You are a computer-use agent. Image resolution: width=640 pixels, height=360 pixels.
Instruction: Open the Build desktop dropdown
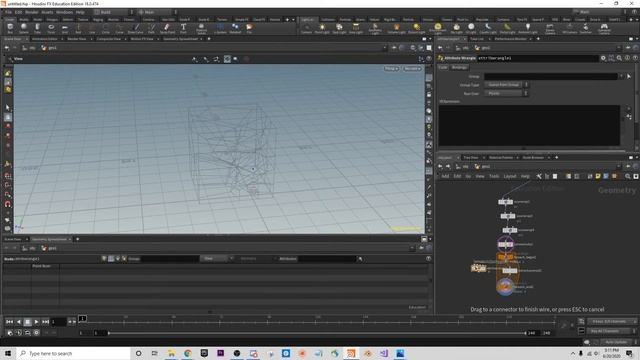[113, 12]
